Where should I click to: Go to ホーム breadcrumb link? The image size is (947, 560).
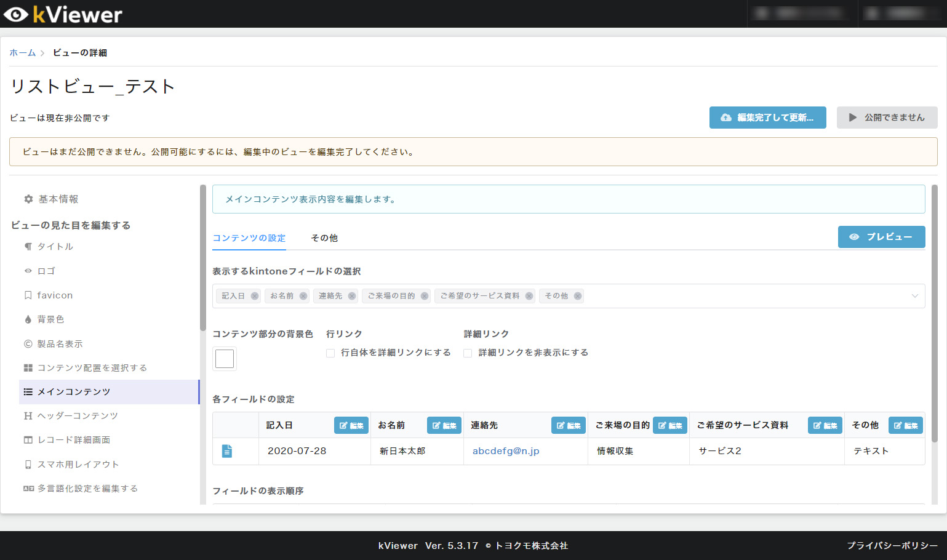23,53
